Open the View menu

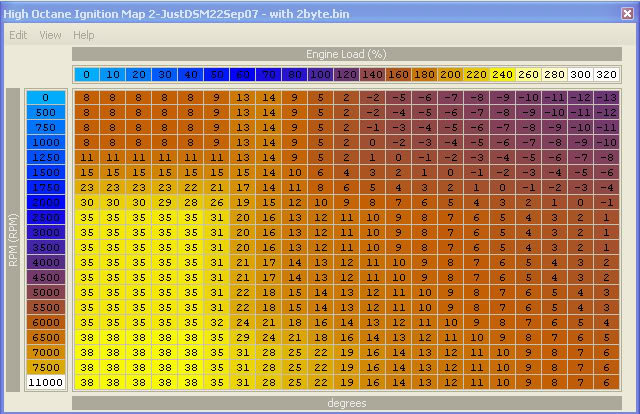click(50, 35)
